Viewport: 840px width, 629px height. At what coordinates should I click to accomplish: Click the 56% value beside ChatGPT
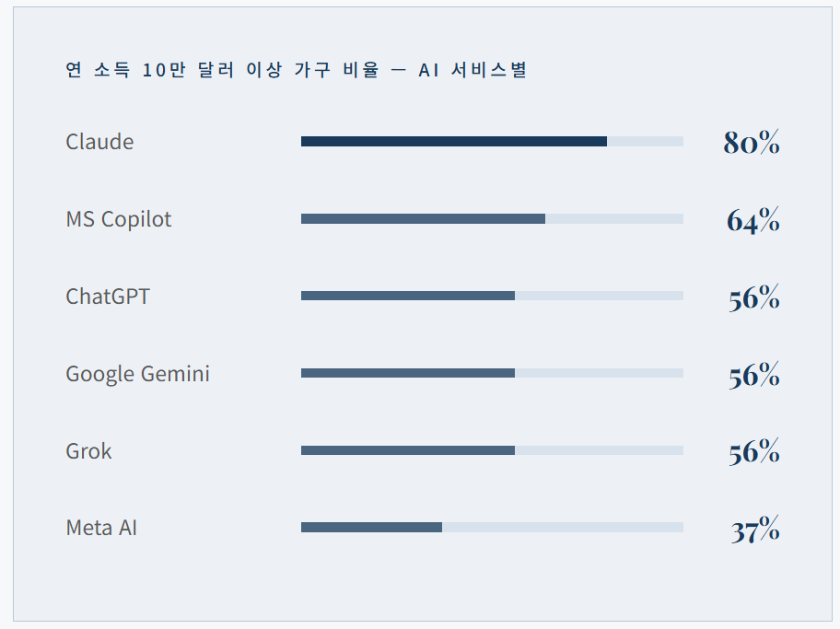pyautogui.click(x=753, y=297)
